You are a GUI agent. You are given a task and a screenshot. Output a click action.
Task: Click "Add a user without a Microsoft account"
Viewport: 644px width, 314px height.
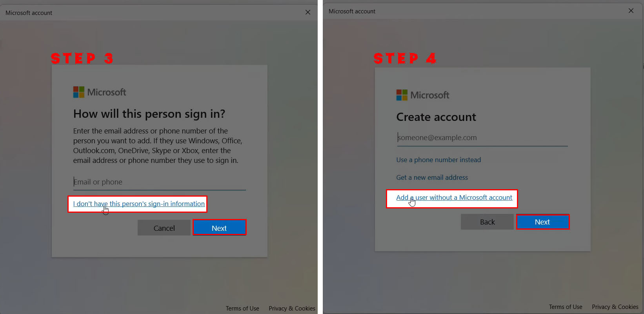(x=454, y=197)
